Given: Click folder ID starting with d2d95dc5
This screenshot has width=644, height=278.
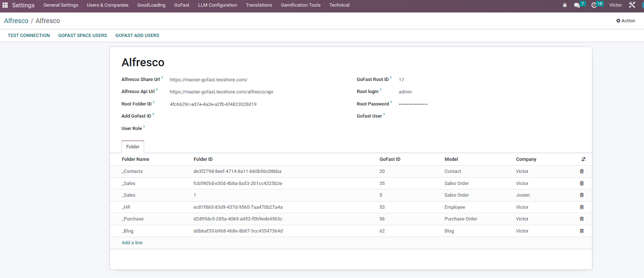Looking at the screenshot, I should [x=238, y=219].
